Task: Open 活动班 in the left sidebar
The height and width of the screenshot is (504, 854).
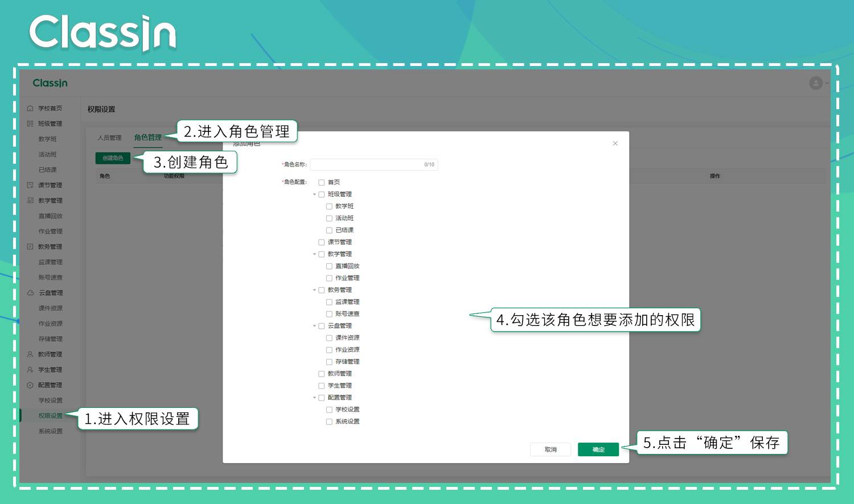Action: (x=48, y=154)
